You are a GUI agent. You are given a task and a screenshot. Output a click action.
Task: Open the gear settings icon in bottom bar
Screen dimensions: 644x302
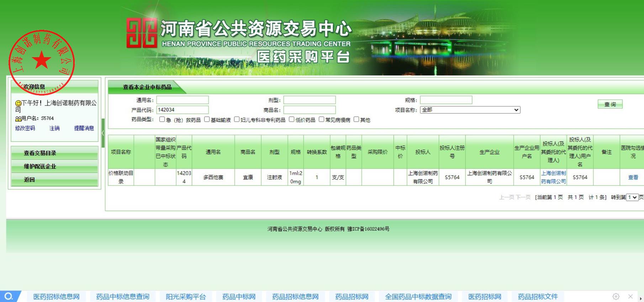click(x=616, y=296)
